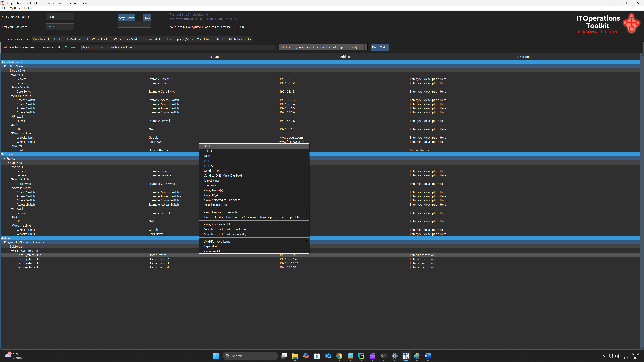Open Google Chrome from the taskbar
Viewport: 644px width, 362px height.
click(339, 356)
